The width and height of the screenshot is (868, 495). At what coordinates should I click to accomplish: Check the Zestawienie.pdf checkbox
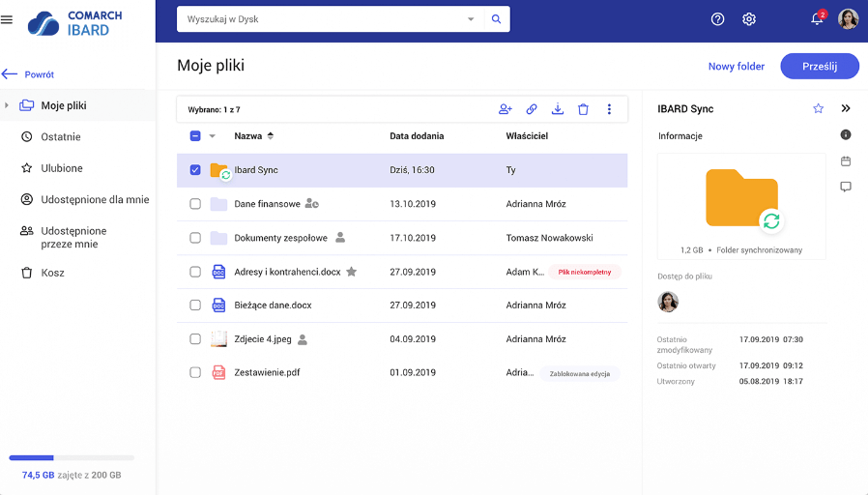pyautogui.click(x=195, y=372)
